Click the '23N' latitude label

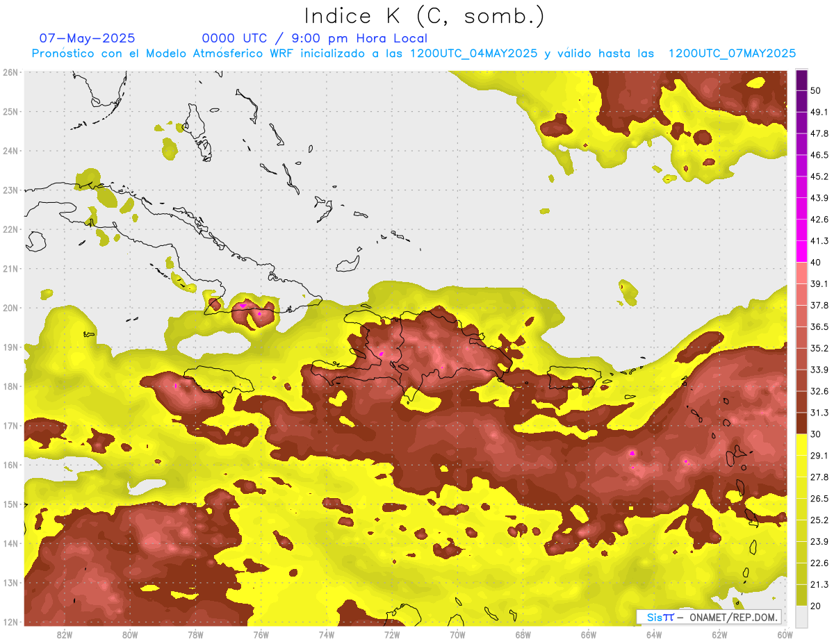(x=10, y=190)
